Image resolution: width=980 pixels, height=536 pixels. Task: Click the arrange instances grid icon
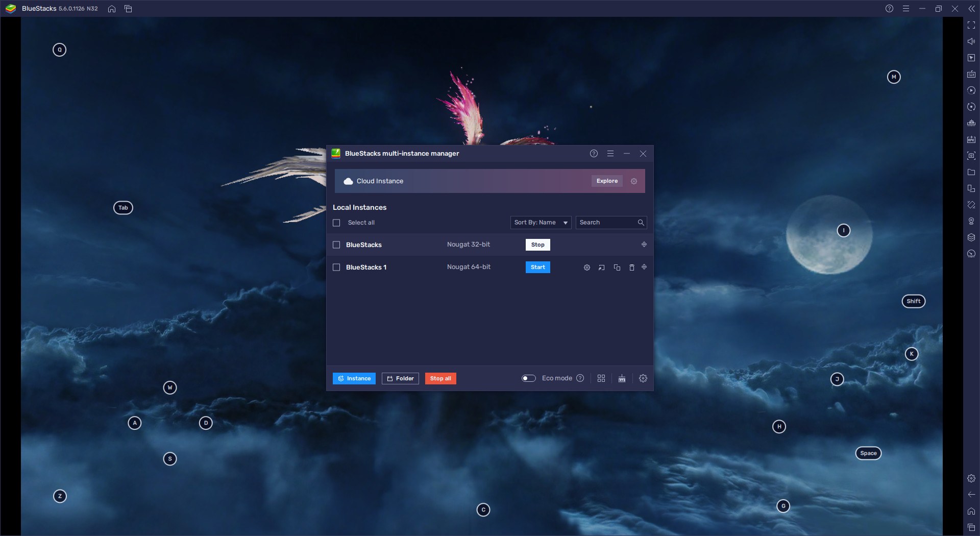pos(601,378)
